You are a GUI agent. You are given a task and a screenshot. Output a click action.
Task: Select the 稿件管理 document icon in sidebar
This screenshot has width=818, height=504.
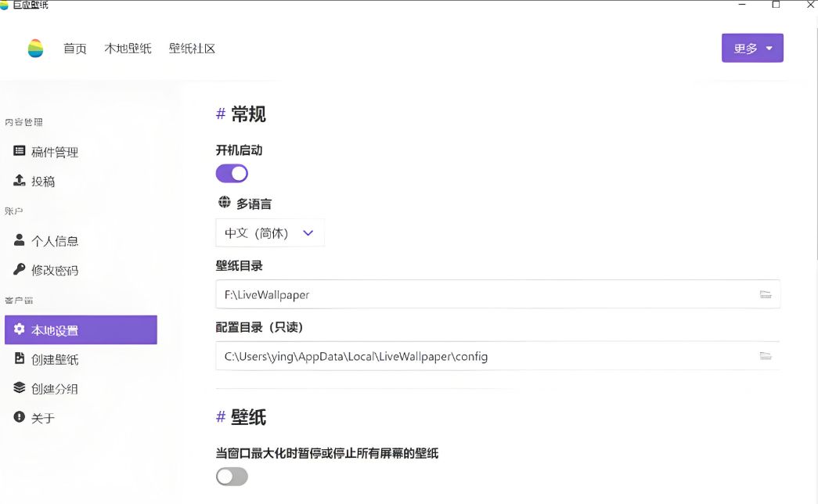[x=20, y=152]
